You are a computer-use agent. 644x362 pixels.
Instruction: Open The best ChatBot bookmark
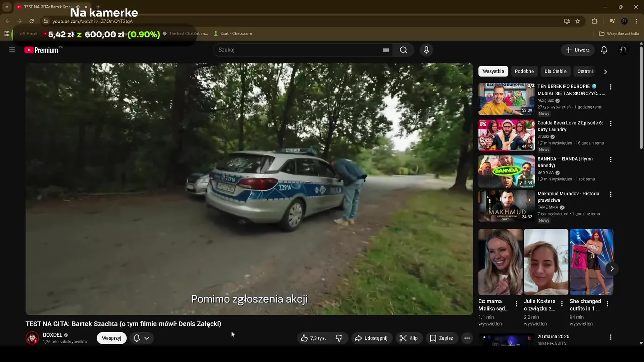185,34
